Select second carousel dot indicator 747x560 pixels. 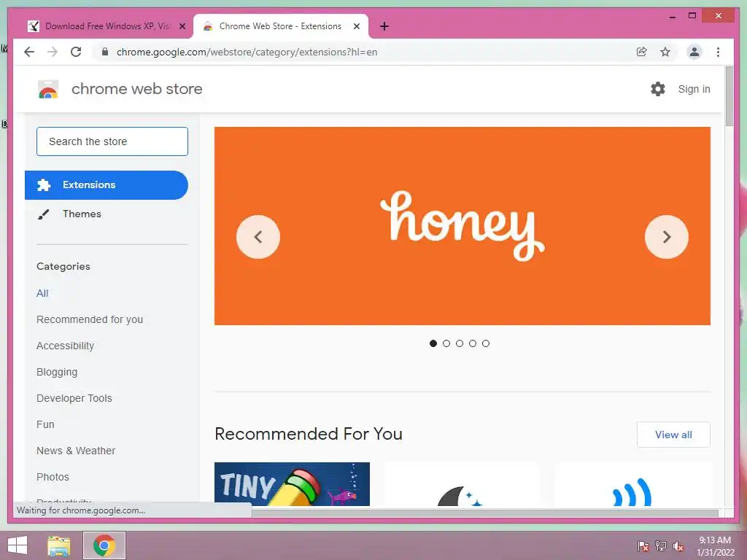click(446, 343)
